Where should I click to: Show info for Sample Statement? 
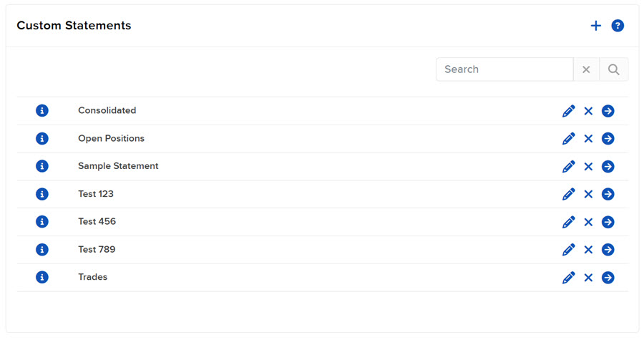[x=42, y=166]
